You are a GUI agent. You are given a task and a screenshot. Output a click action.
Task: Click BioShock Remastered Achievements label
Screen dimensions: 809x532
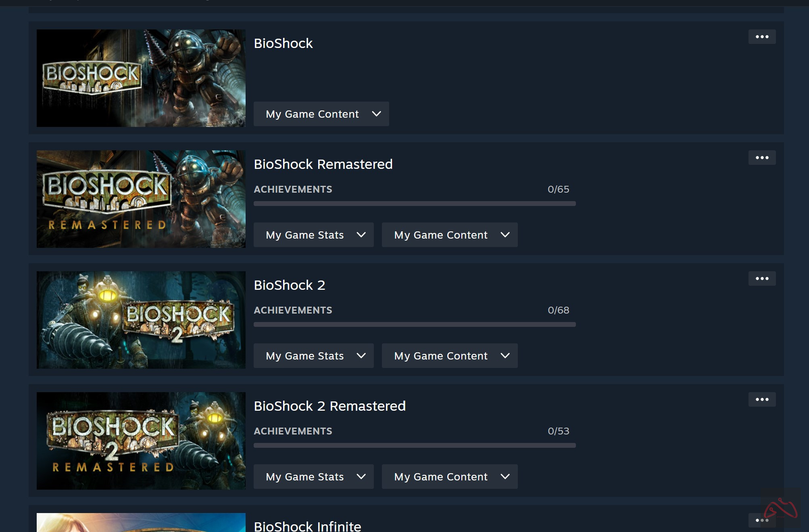tap(293, 189)
